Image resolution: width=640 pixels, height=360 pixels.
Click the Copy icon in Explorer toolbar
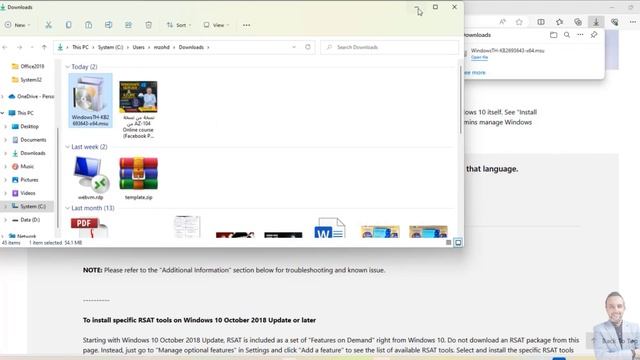69,25
